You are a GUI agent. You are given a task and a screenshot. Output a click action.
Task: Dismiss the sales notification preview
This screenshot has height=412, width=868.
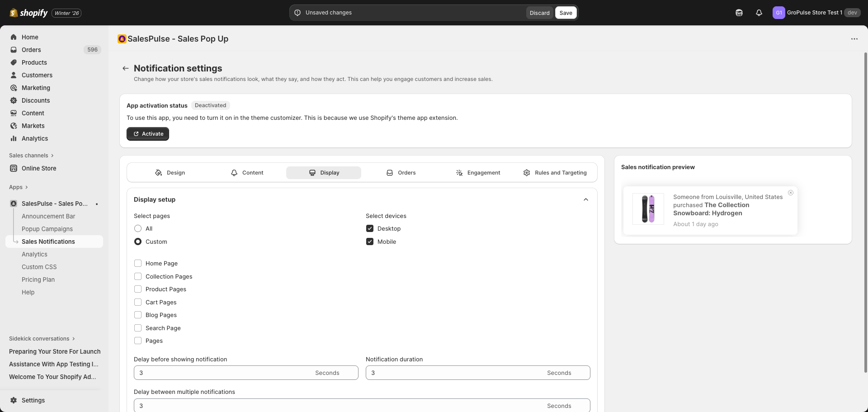point(791,193)
